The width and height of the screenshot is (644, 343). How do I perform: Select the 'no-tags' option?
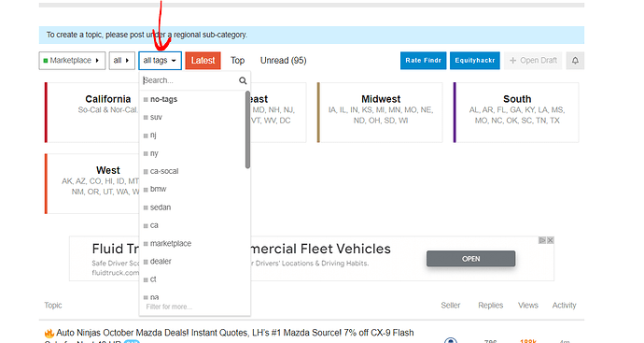195,99
